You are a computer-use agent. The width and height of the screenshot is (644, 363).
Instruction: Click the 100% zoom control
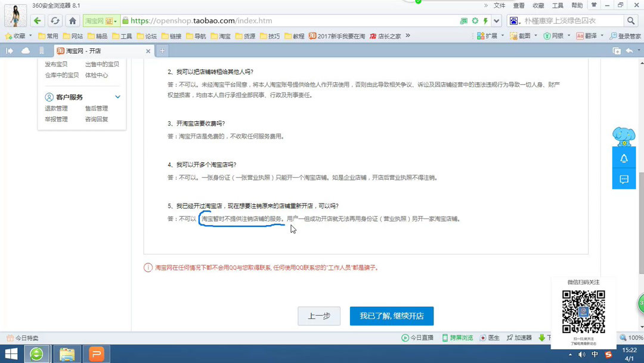[630, 337]
